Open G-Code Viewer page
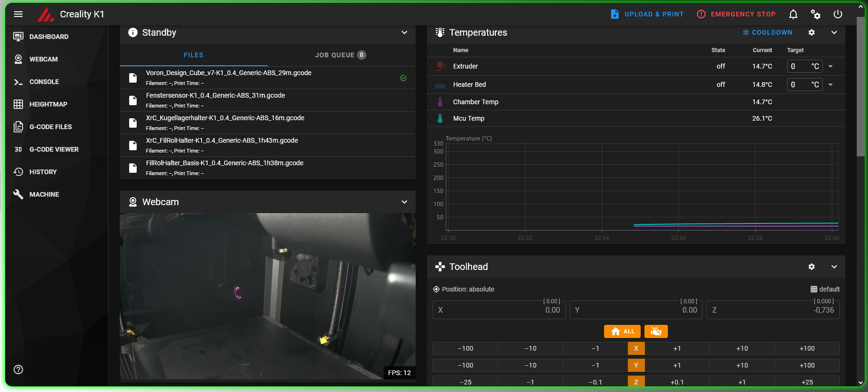Image resolution: width=868 pixels, height=392 pixels. 54,149
